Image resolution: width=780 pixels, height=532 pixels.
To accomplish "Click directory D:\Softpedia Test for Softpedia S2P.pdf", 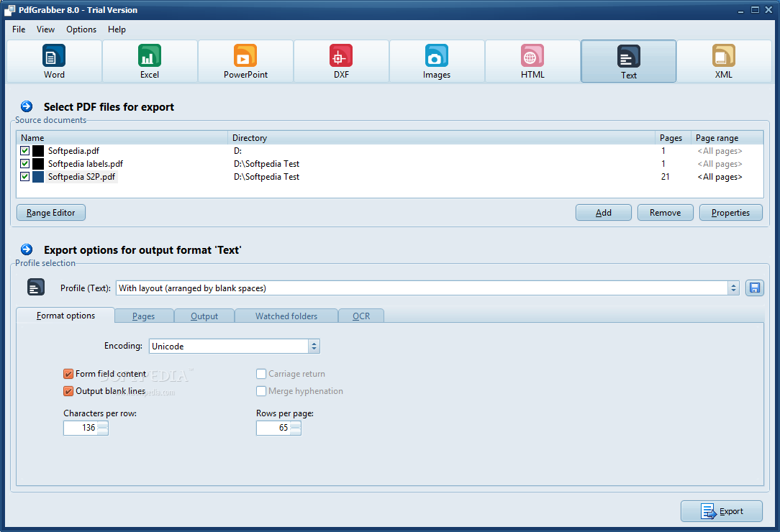I will click(x=267, y=177).
